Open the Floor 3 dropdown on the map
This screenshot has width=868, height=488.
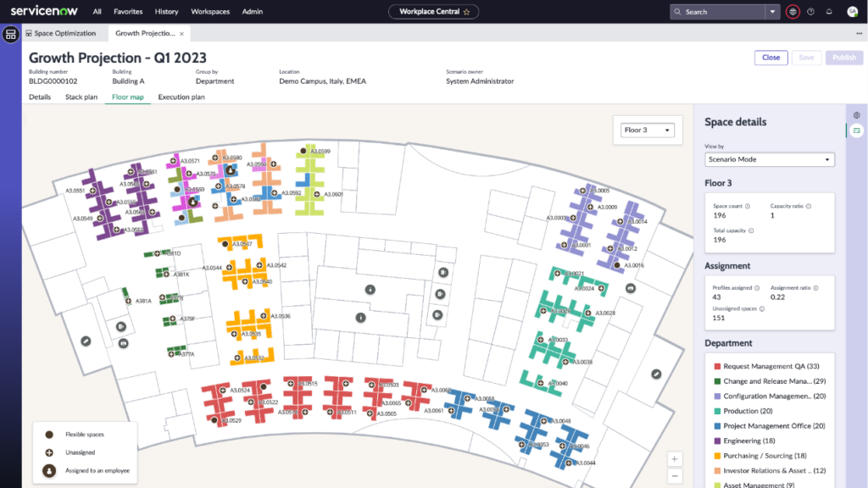pyautogui.click(x=647, y=129)
